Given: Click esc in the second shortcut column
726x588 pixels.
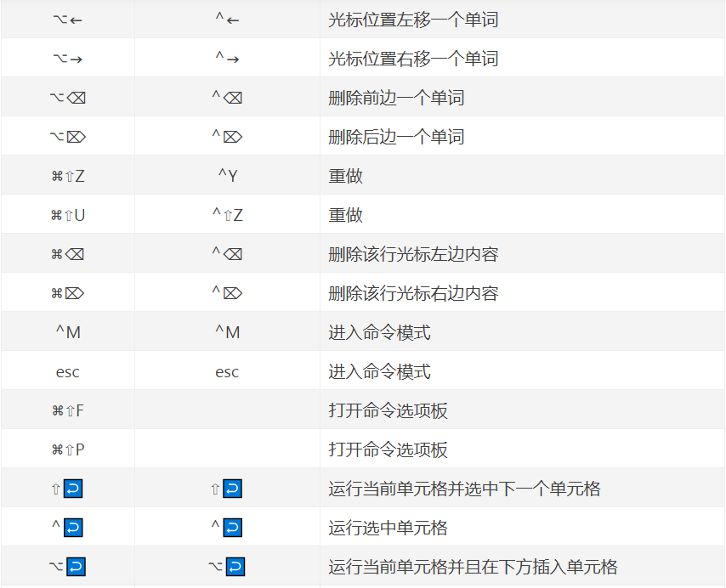Looking at the screenshot, I should pos(227,372).
